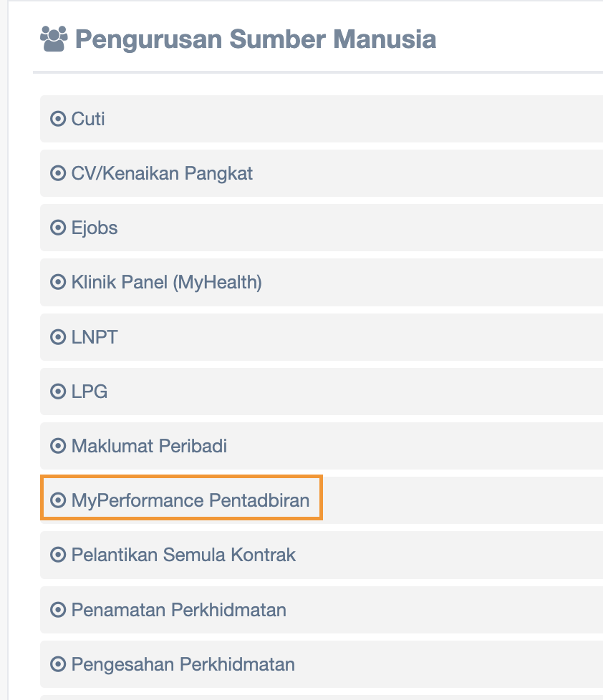Select the icon next to Pelantikan Semula Kontrak

click(58, 555)
